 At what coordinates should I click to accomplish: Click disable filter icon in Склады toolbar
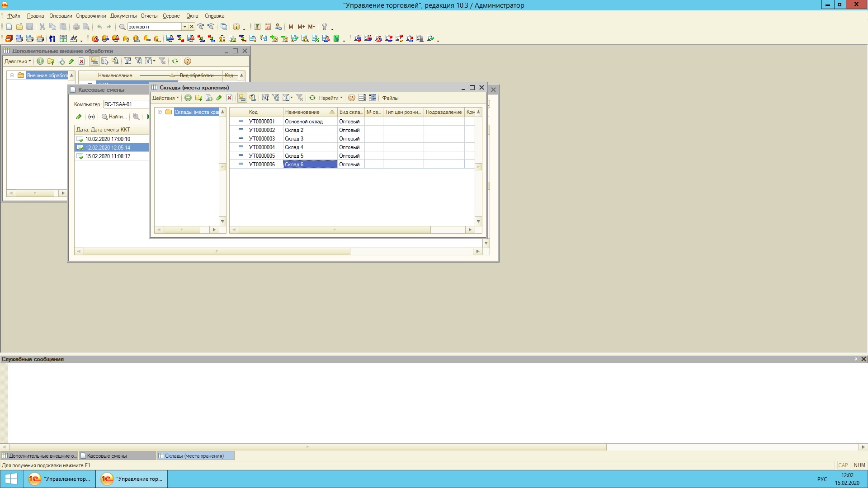pyautogui.click(x=299, y=98)
